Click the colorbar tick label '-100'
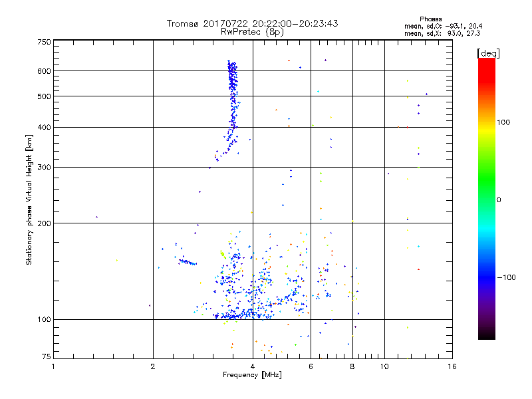 click(x=507, y=277)
